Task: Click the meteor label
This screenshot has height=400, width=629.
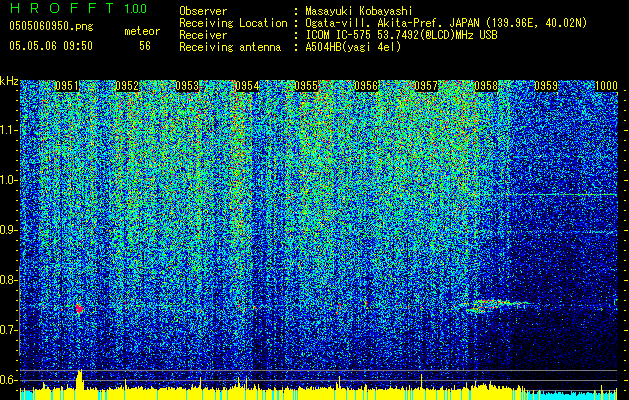Action: click(142, 31)
